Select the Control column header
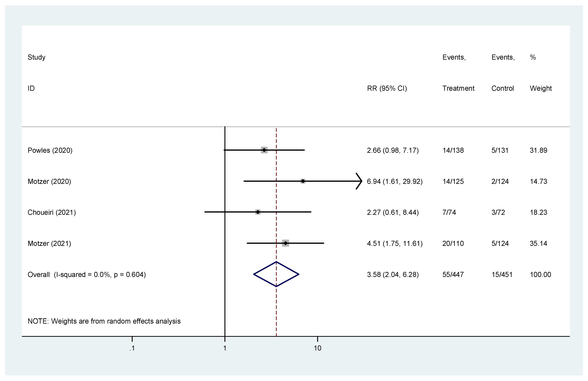Screen dimensions: 588x381 tap(502, 88)
